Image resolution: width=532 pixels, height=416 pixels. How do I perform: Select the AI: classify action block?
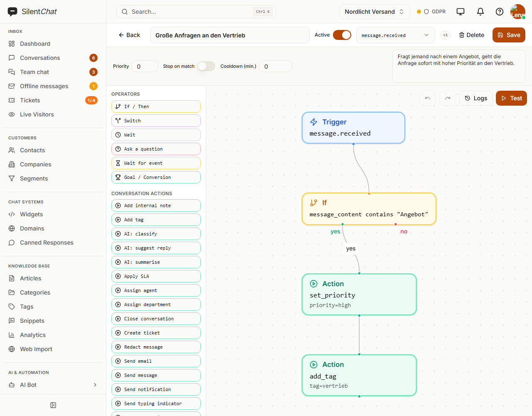(156, 234)
